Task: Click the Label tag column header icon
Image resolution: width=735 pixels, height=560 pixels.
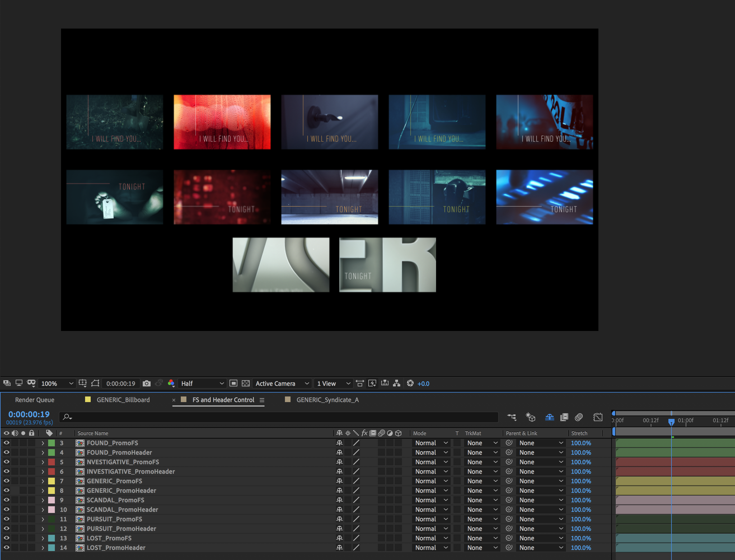Action: 49,433
